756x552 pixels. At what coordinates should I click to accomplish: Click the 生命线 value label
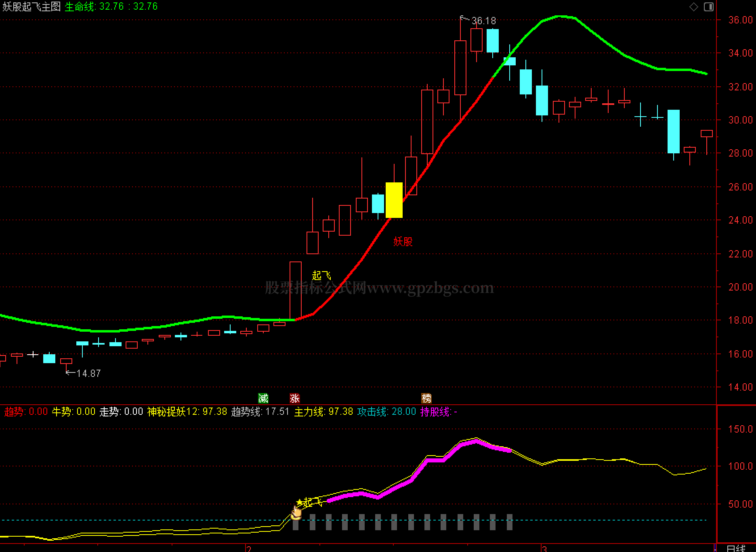tap(111, 6)
